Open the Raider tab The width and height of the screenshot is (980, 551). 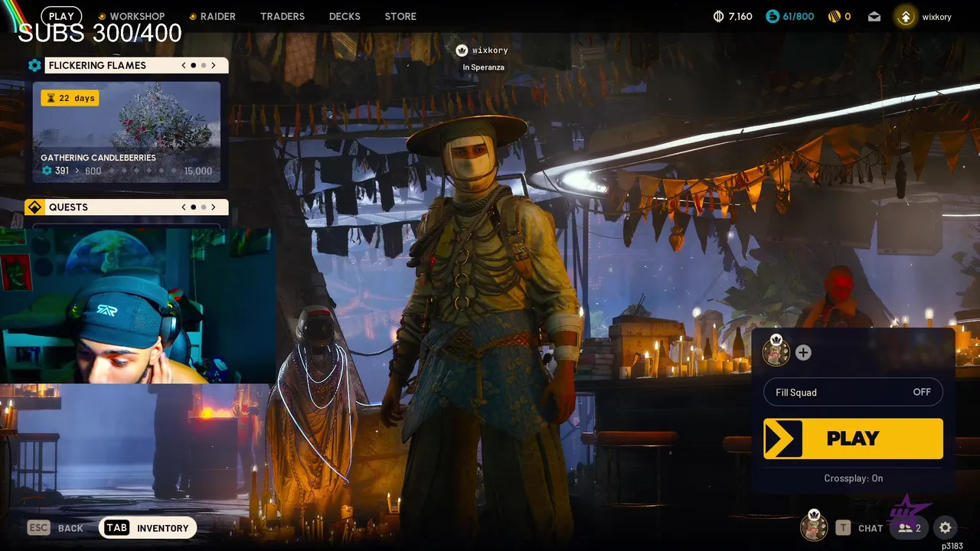(218, 16)
